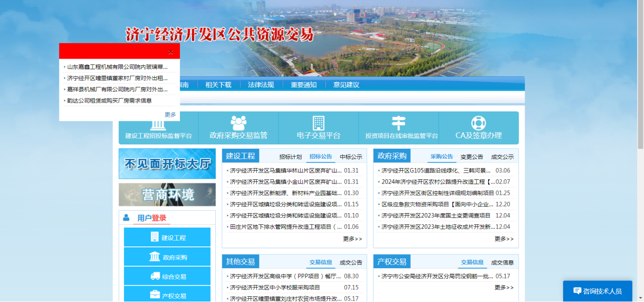
Task: Open 2024年农村公路提升改造工程 notice
Action: click(x=437, y=182)
